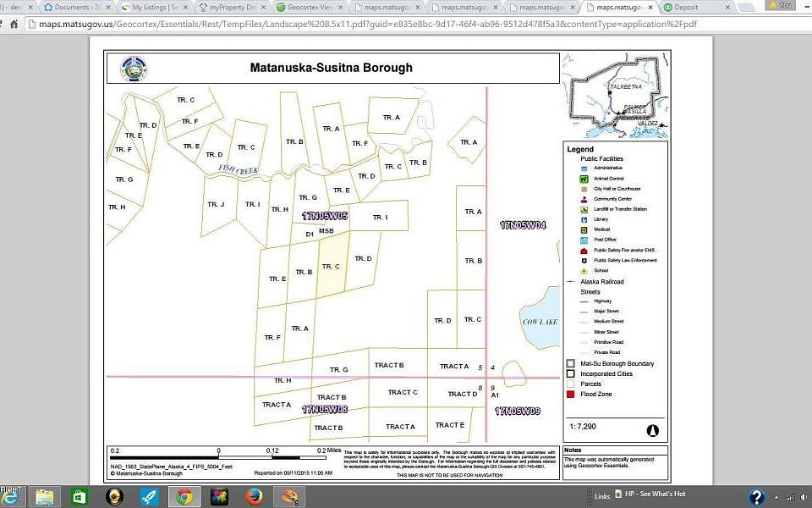Switch to the Geocortex Viewer tab
Viewport: 812px width, 508px height.
(x=310, y=8)
